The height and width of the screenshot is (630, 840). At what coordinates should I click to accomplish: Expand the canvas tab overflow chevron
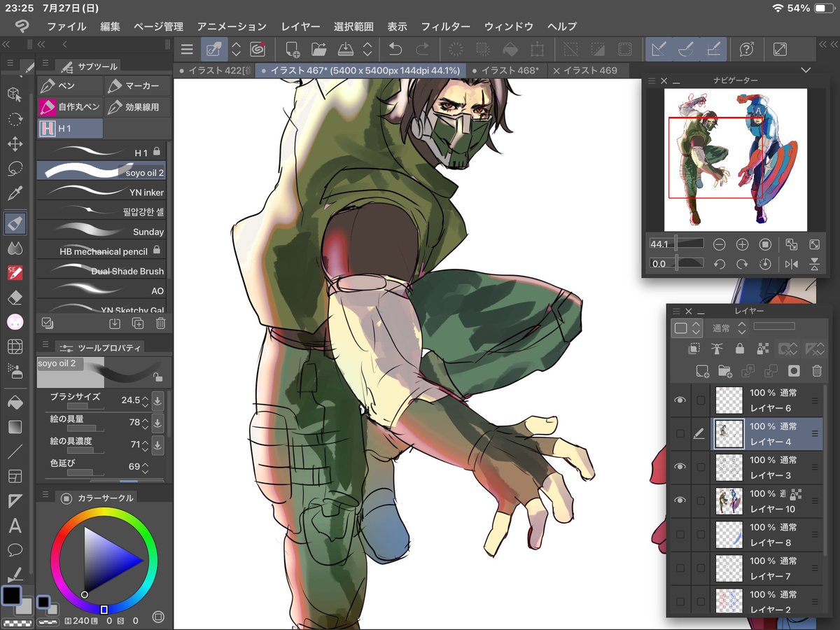tap(805, 70)
